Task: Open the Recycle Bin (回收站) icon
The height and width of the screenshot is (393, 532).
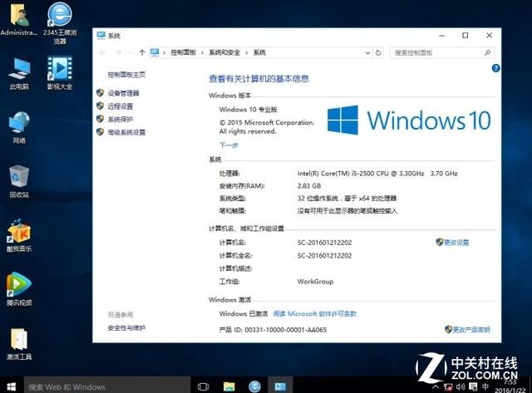Action: [19, 182]
